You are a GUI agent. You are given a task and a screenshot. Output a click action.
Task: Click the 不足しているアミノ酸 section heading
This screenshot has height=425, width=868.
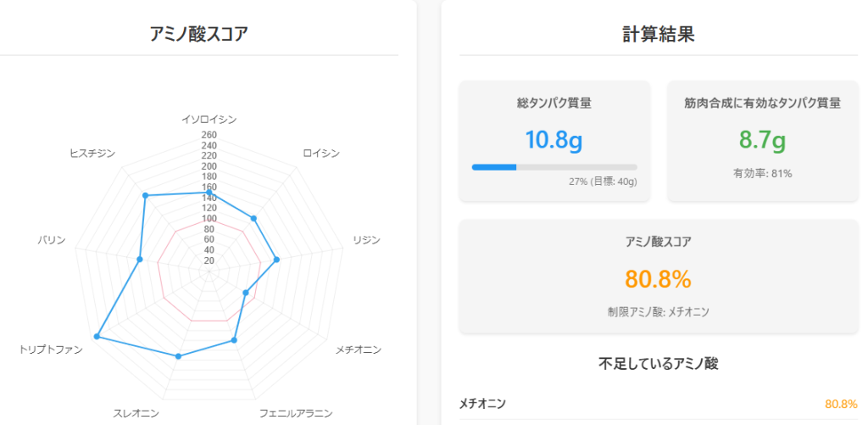pyautogui.click(x=658, y=363)
